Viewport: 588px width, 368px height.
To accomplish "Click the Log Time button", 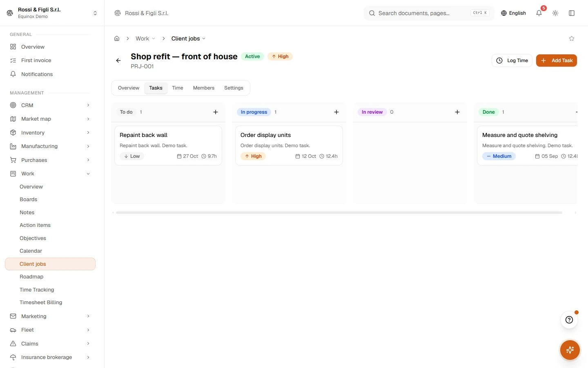I will [x=512, y=61].
